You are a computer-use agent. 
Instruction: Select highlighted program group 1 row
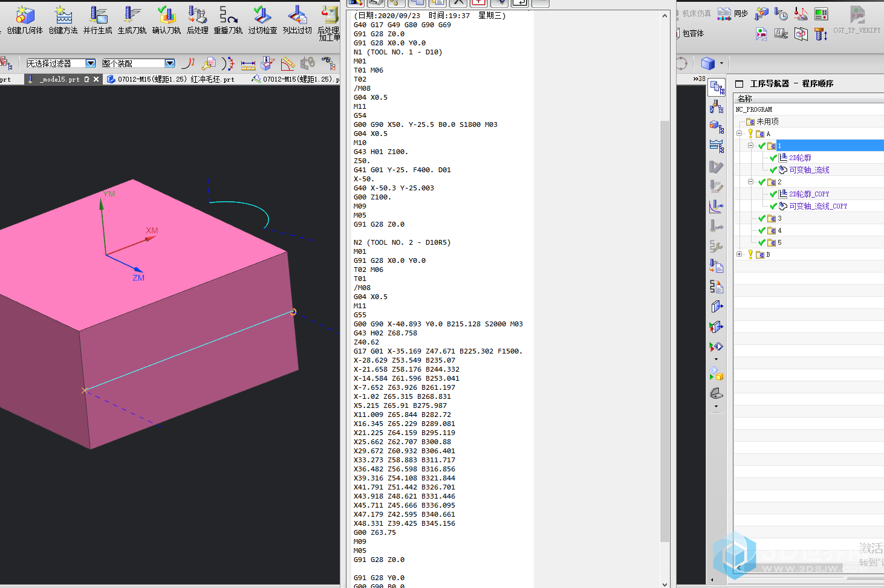830,146
